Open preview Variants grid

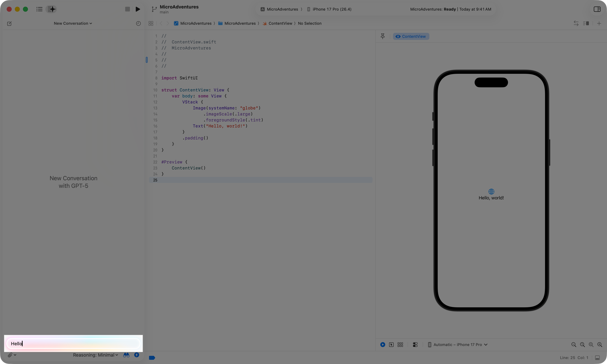400,345
